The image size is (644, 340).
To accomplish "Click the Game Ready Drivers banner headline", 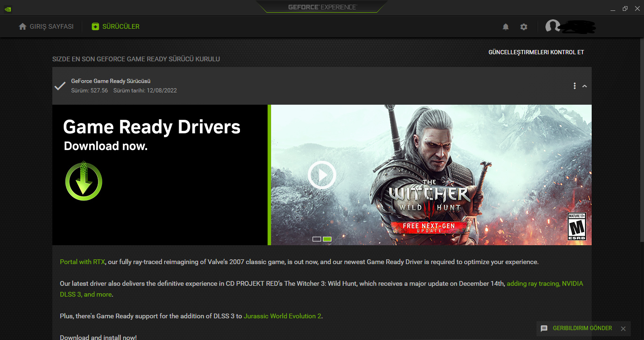I will point(152,127).
